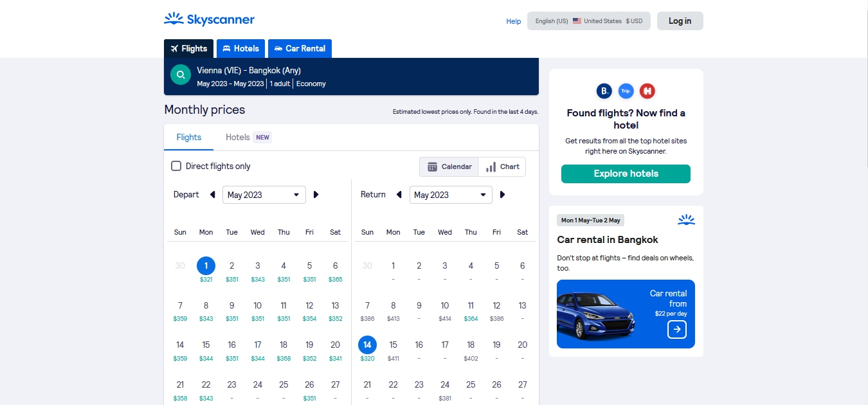
Task: Click Car rental in Bangkok heading
Action: [x=608, y=240]
